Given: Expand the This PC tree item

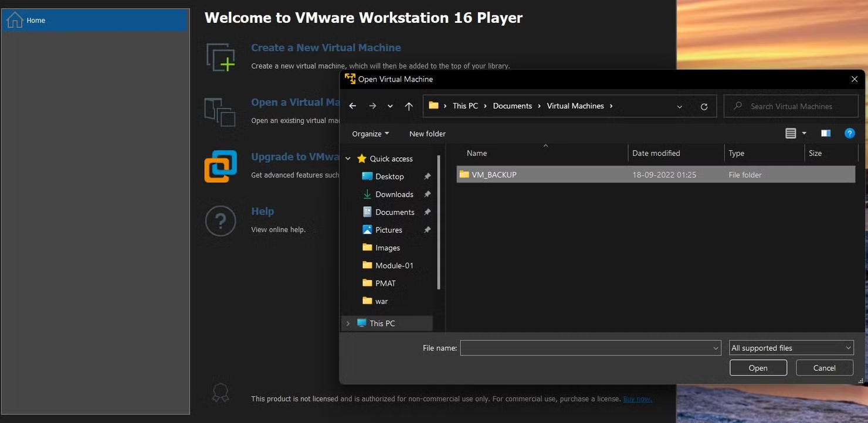Looking at the screenshot, I should coord(348,323).
